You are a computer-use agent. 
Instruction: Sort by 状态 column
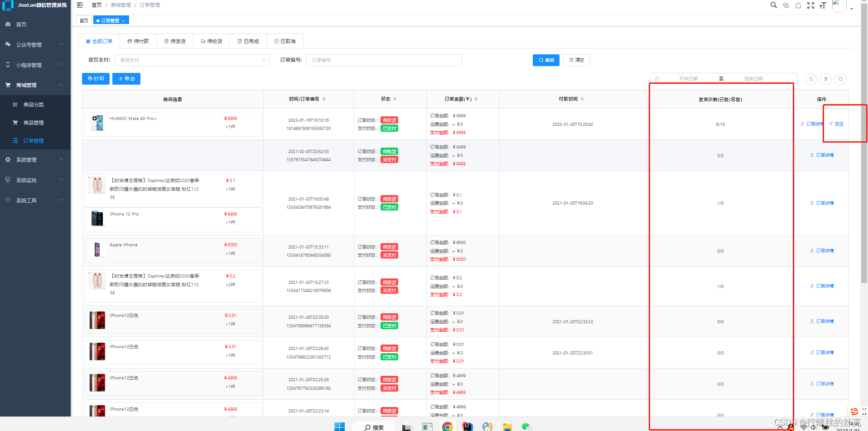(395, 99)
